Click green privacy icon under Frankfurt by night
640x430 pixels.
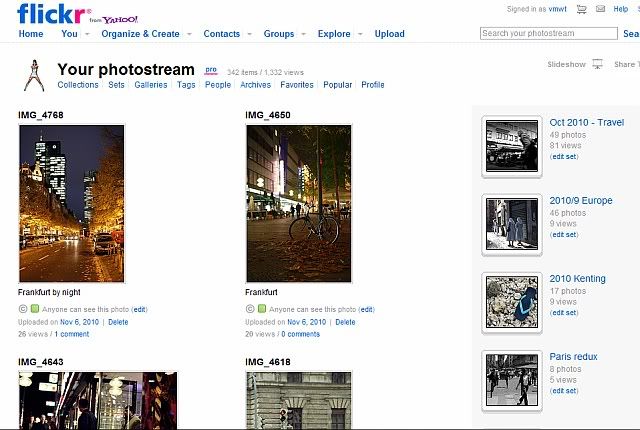point(35,309)
